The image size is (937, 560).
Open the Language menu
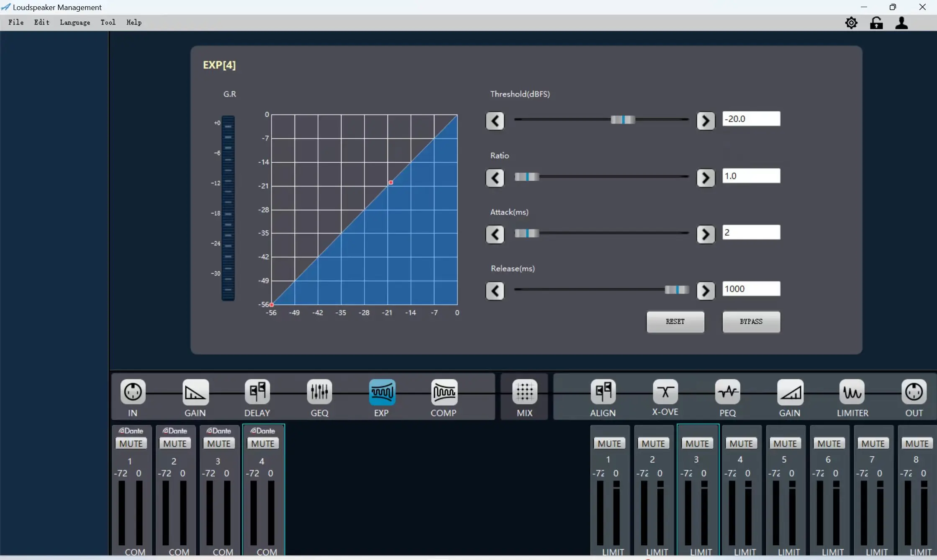(x=75, y=23)
